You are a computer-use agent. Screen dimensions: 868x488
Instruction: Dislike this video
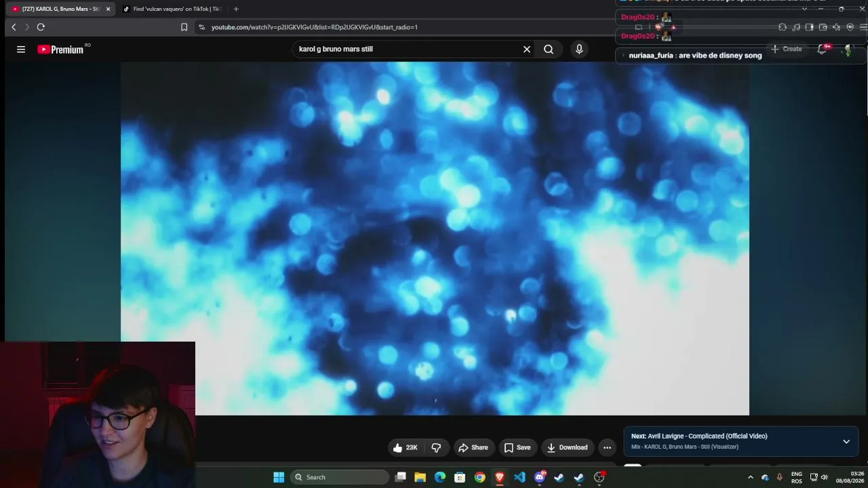point(436,447)
